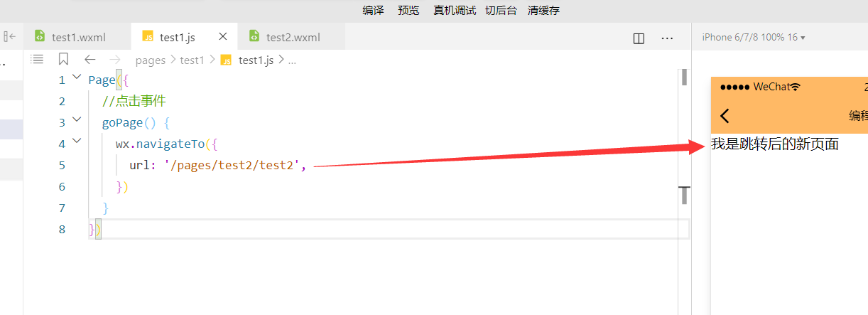
Task: Open the iPhone 6/7/8 device dropdown
Action: point(754,38)
